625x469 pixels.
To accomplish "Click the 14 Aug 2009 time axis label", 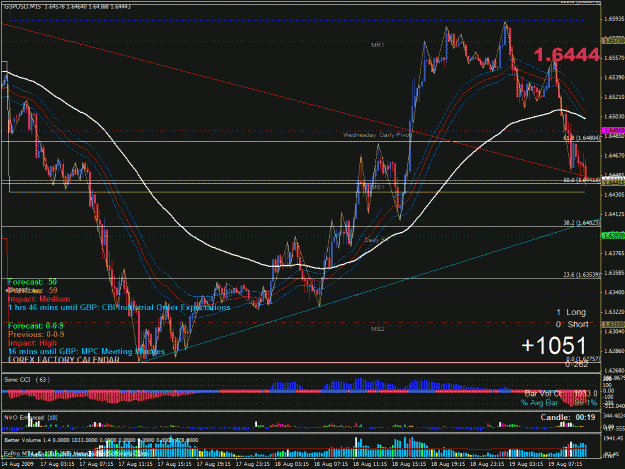I will (x=17, y=464).
